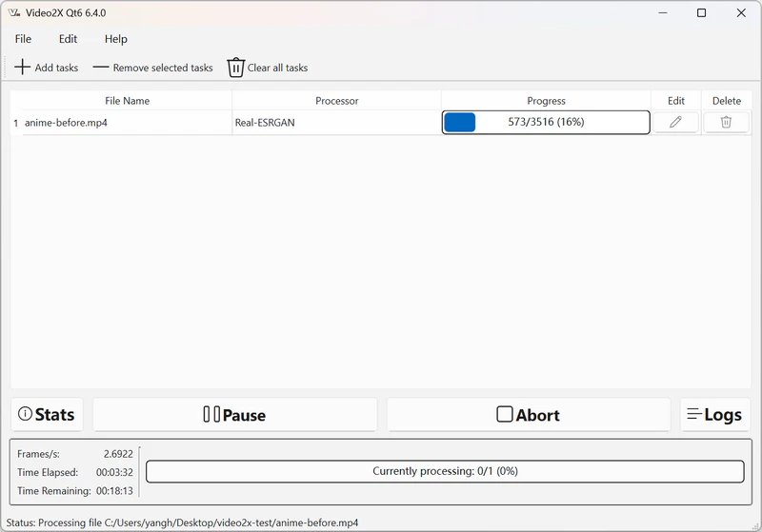Click the File Name column header
This screenshot has height=532, width=762.
coord(127,101)
